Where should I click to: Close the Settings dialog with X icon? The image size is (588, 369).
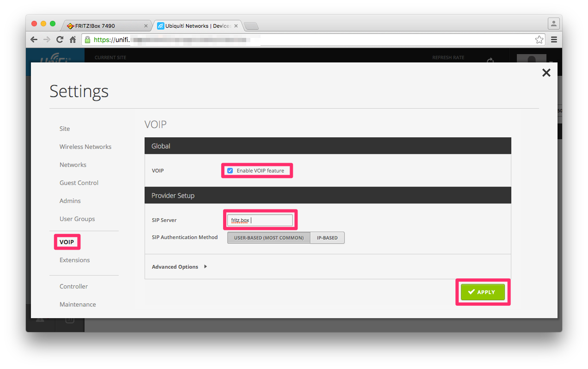coord(546,73)
